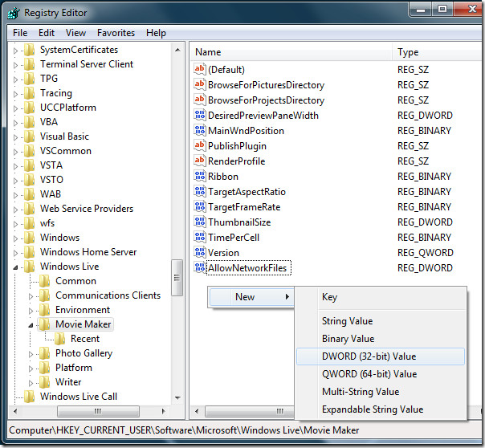Click the binary icon beside TimePerCell
Viewport: 485px width, 448px height.
tap(200, 237)
